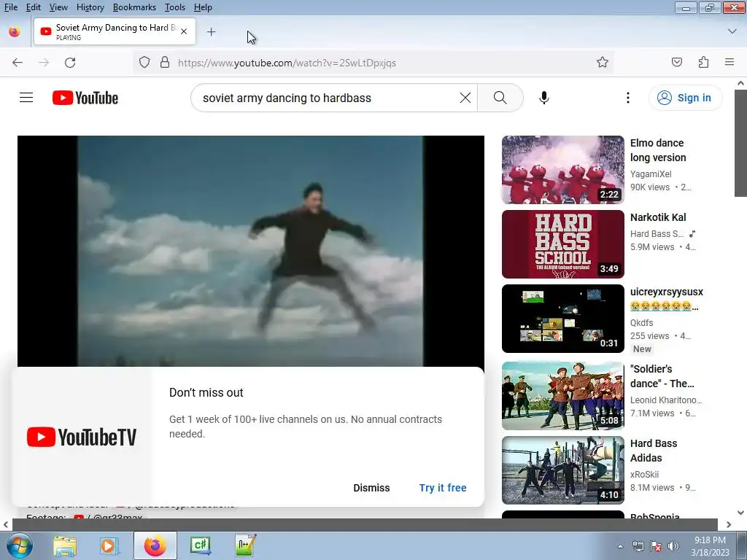Open the Tools menu
Screen dimensions: 747x560
[175, 7]
